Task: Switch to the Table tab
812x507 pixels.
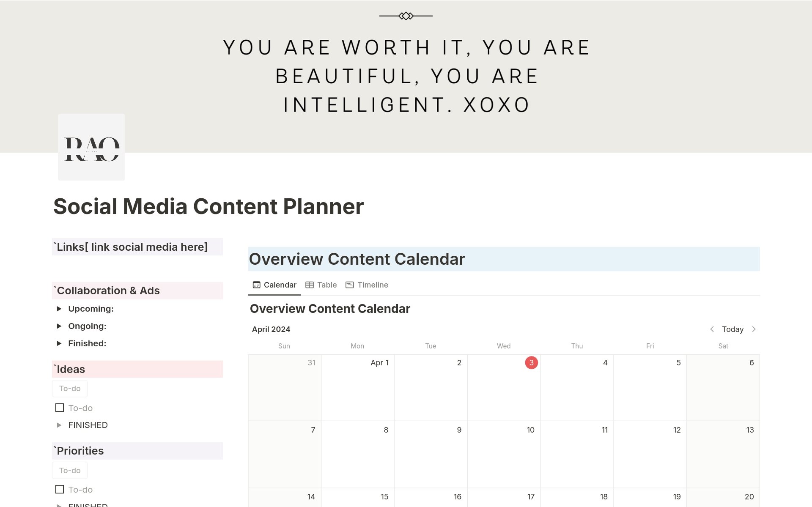Action: coord(326,285)
